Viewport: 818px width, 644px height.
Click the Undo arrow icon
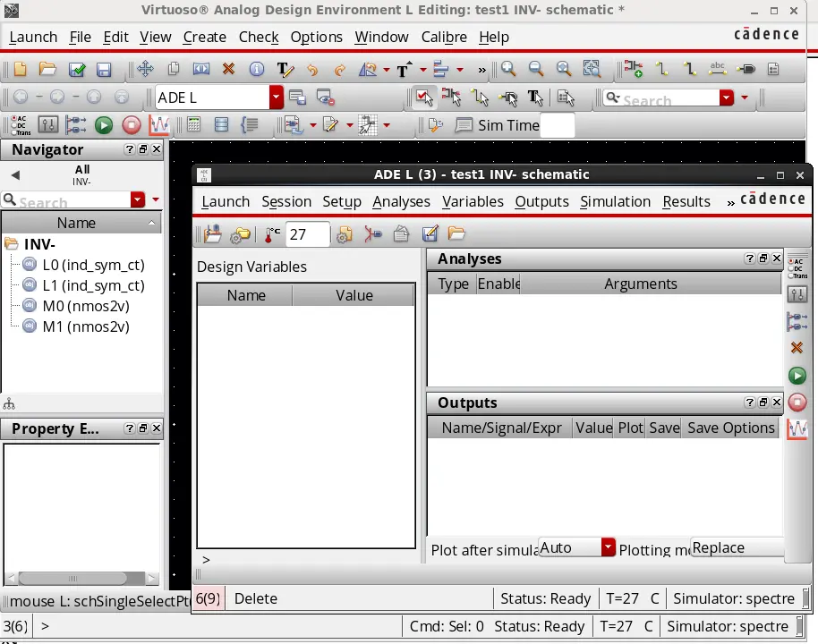point(312,70)
